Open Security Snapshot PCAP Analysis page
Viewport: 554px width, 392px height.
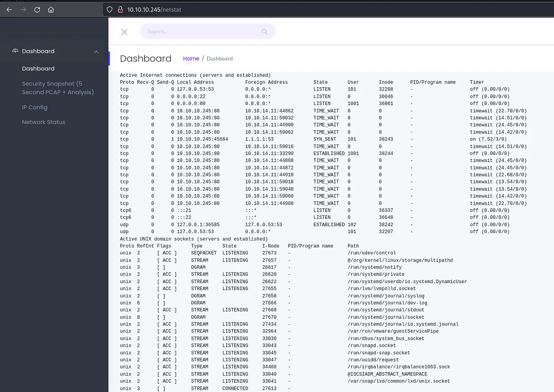[58, 88]
